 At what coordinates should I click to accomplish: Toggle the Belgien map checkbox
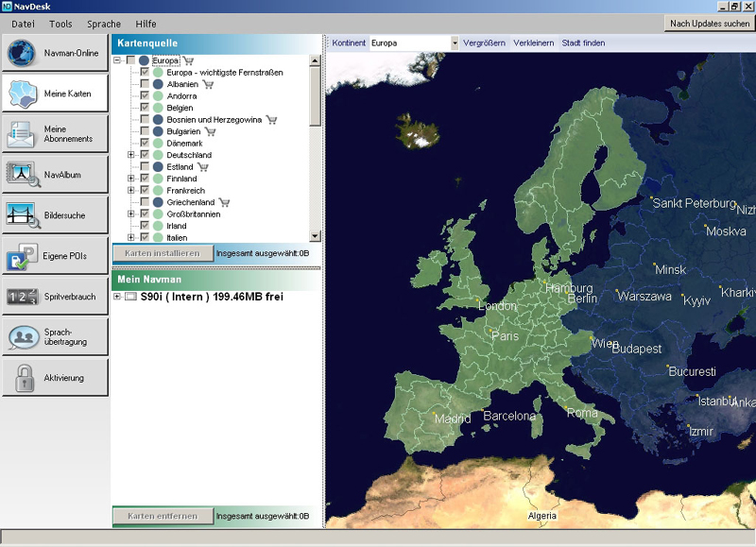[x=145, y=108]
